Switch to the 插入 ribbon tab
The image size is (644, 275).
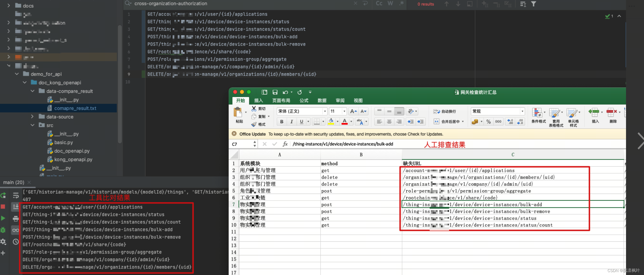[258, 101]
